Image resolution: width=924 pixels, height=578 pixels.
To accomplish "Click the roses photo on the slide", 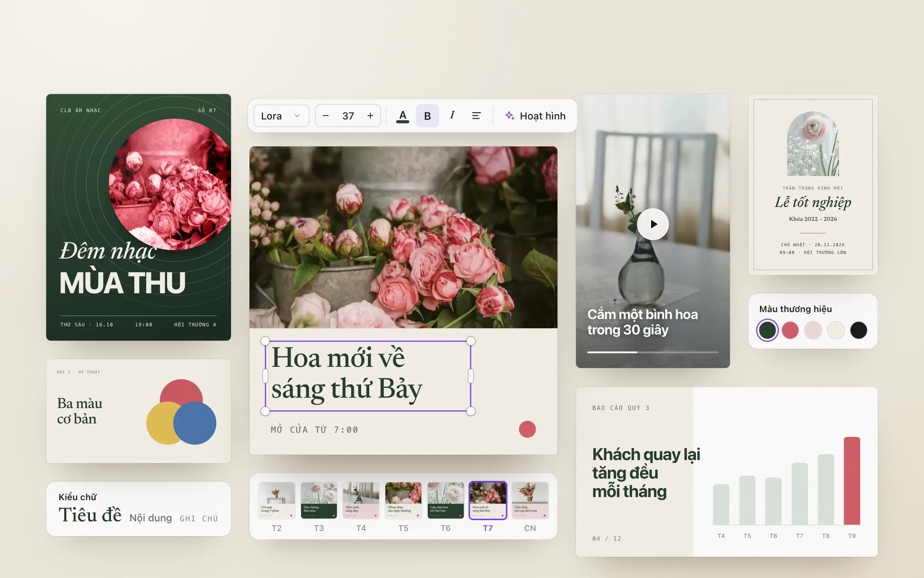I will 403,237.
